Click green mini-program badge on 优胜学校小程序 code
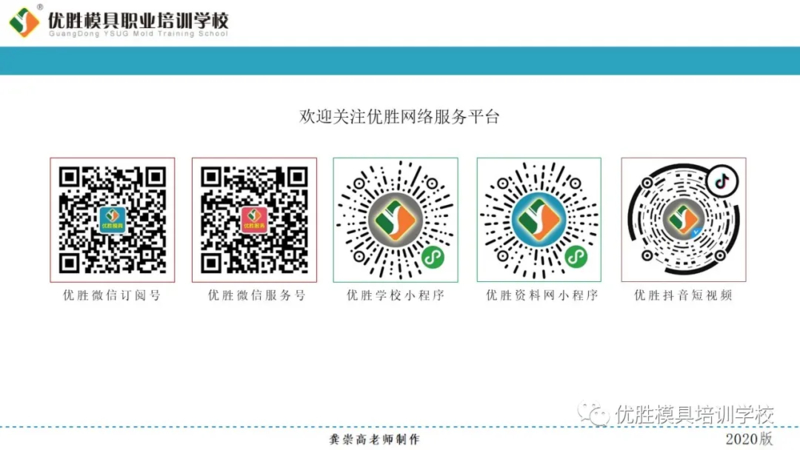800x450 pixels. 433,257
